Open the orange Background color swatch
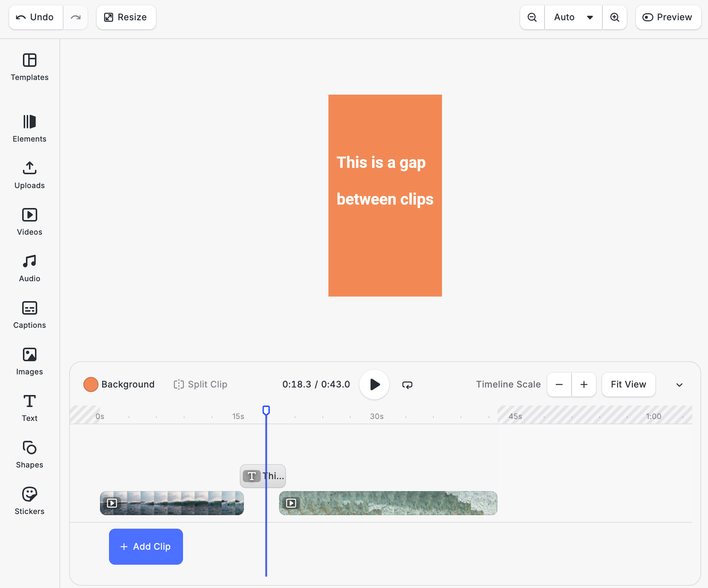The image size is (708, 588). click(91, 384)
